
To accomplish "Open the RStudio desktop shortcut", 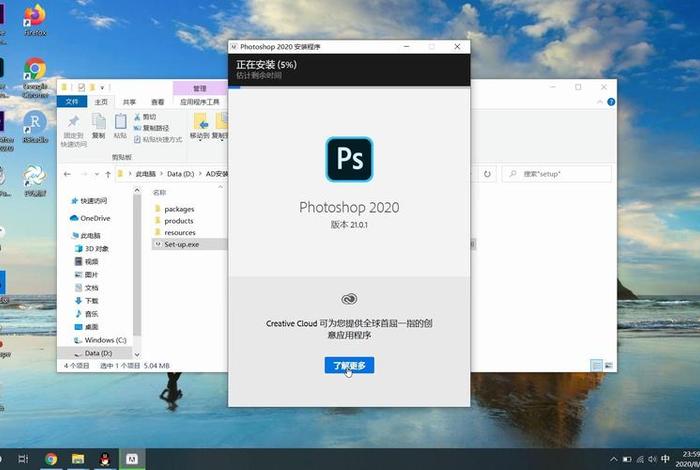I will (x=35, y=126).
